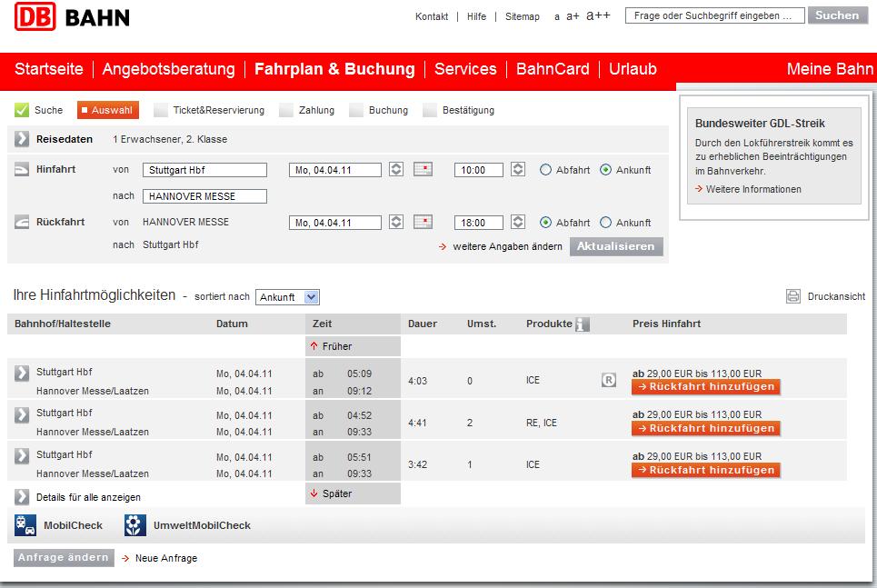Set largest font size 'a++'
This screenshot has width=877, height=588.
[599, 15]
